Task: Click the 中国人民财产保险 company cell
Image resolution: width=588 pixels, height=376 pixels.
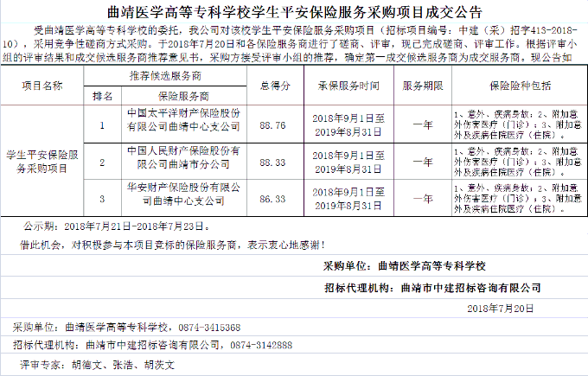Action: click(x=183, y=158)
